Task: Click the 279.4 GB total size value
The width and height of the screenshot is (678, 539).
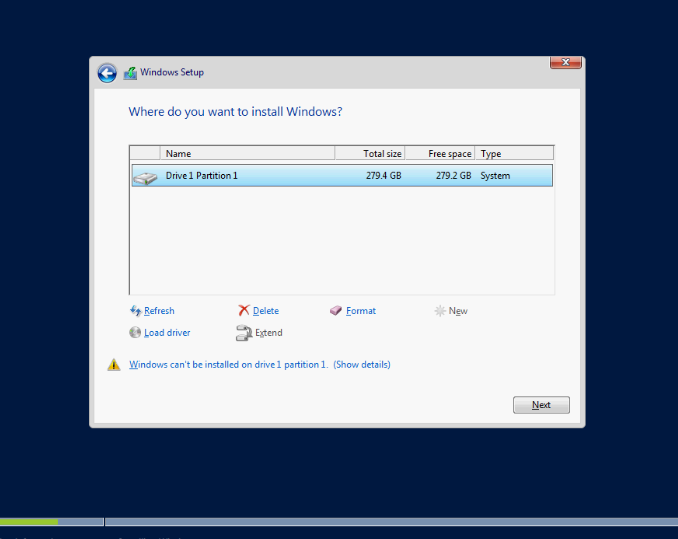Action: pyautogui.click(x=383, y=175)
